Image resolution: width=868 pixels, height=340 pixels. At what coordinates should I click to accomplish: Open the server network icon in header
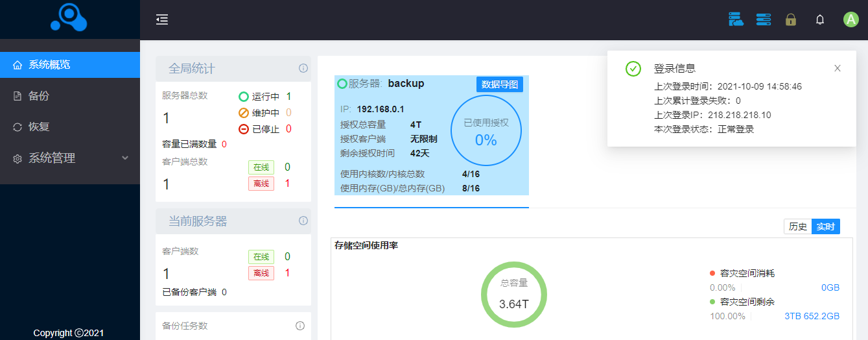(x=735, y=19)
